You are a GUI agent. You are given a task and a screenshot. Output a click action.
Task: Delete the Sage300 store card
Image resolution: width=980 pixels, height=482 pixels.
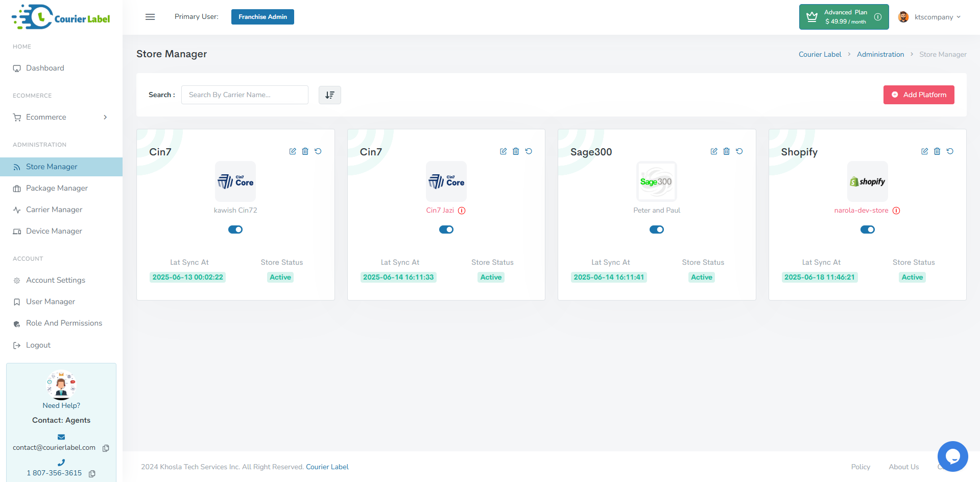tap(727, 151)
